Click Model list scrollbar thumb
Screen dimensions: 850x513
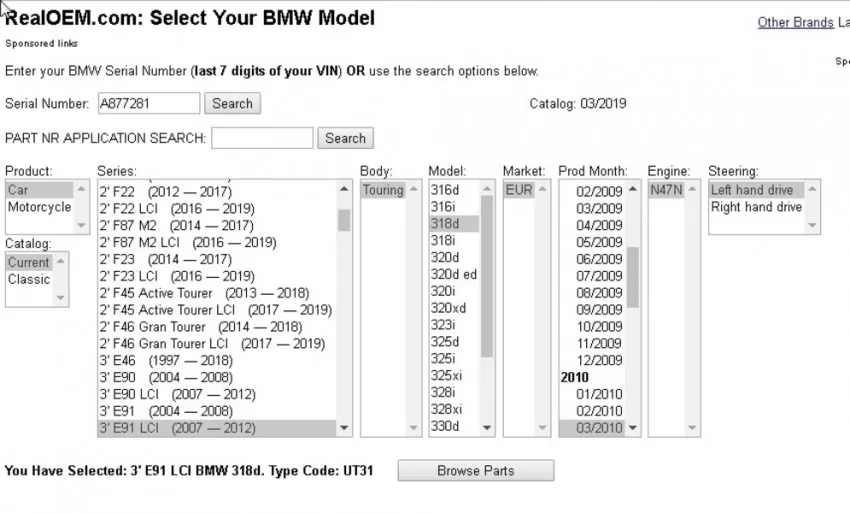click(487, 277)
